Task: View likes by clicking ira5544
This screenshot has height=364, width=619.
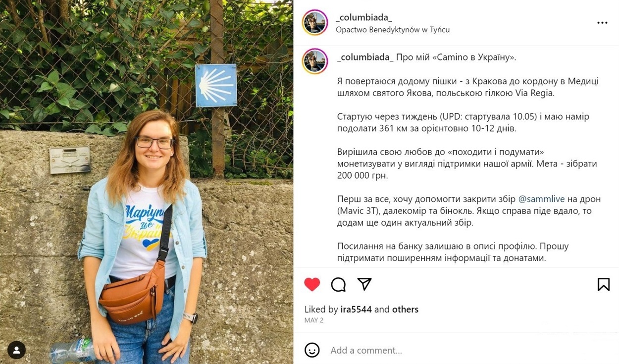Action: [356, 310]
